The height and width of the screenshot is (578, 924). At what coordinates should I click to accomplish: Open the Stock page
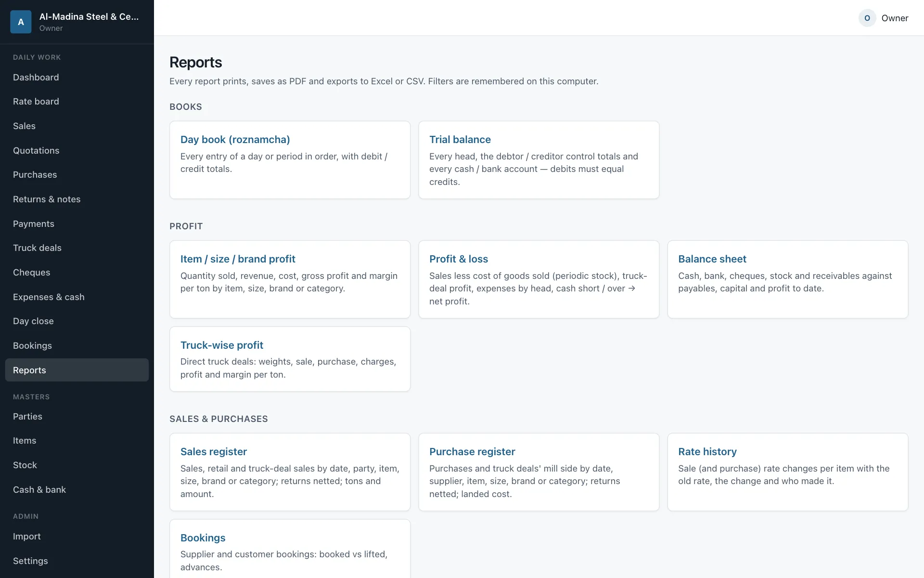[x=77, y=465]
